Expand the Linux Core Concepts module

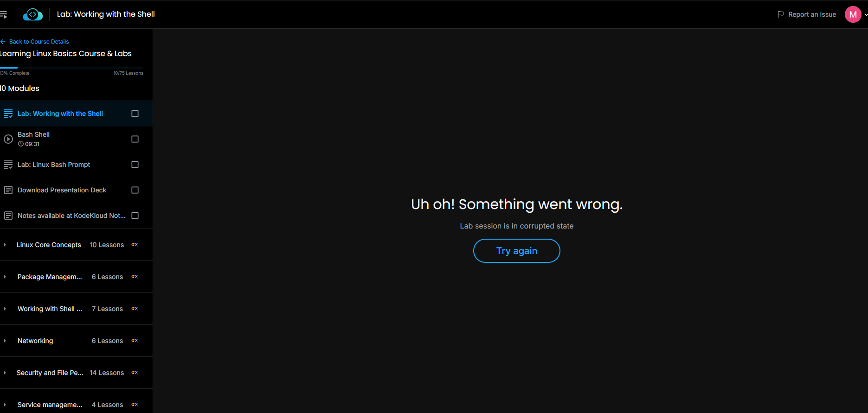(76, 245)
